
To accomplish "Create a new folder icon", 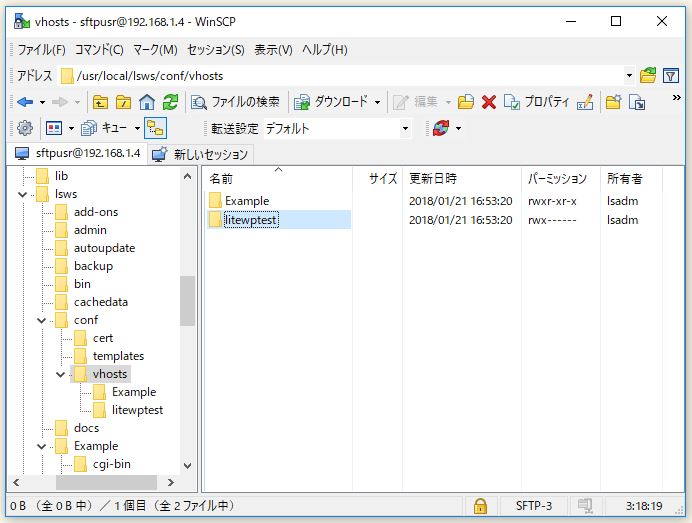I will tap(613, 102).
